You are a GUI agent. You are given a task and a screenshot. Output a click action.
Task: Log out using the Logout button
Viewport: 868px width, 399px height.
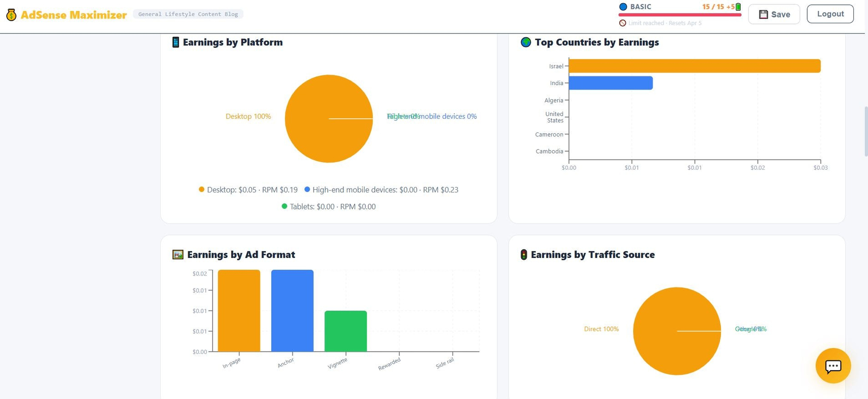coord(830,14)
